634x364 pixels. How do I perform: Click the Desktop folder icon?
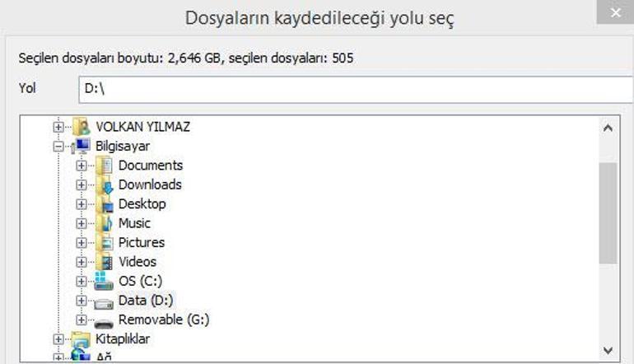pyautogui.click(x=104, y=204)
